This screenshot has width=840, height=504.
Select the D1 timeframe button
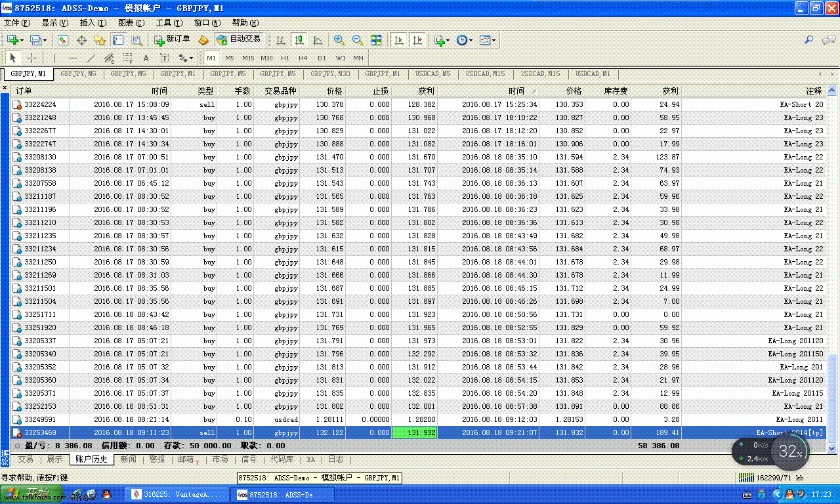click(x=322, y=58)
